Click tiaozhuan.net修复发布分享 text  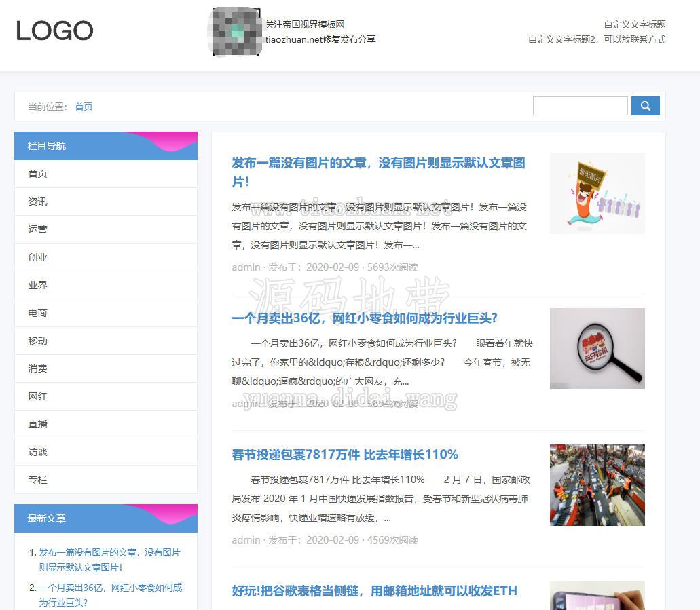pos(320,39)
